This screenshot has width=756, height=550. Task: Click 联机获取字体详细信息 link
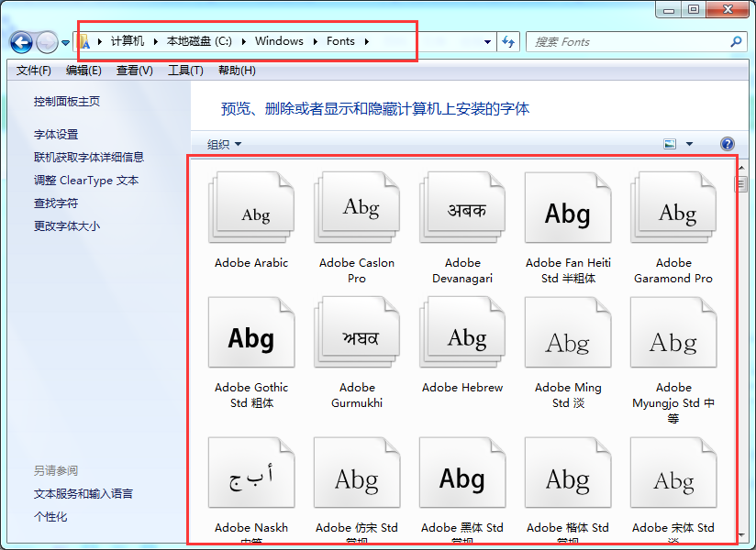[89, 157]
